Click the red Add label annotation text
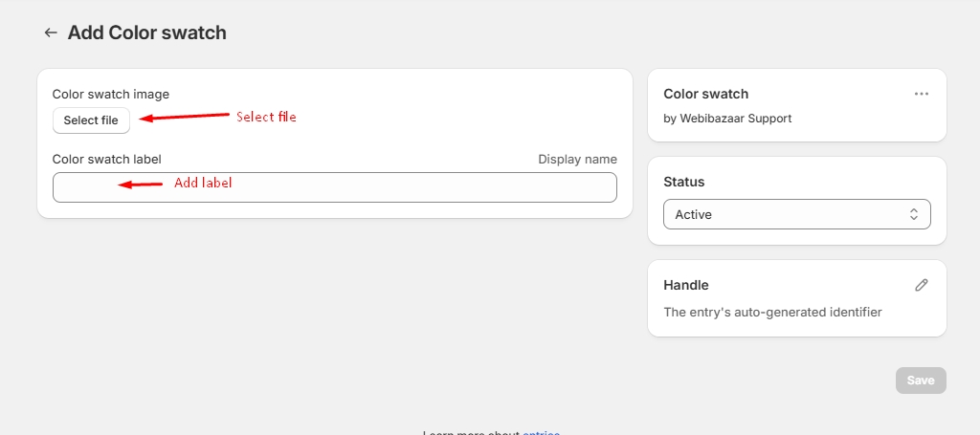The image size is (980, 435). tap(203, 183)
